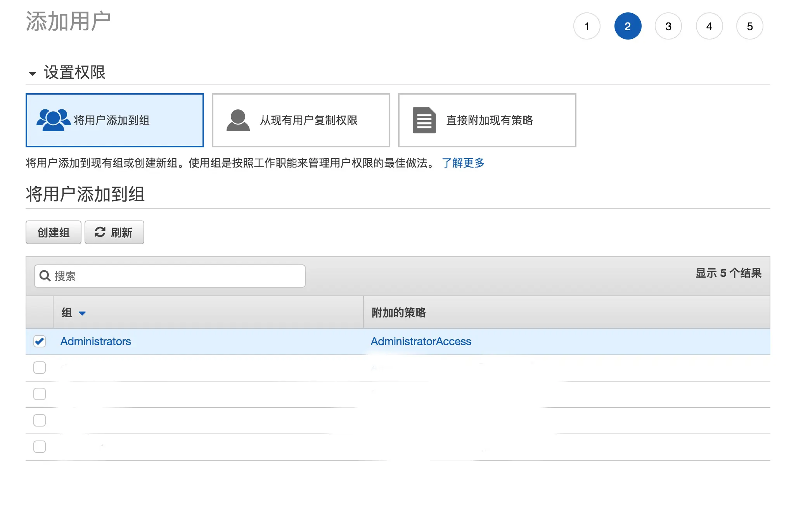Open the AdministratorAccess policy link
Screen dimensions: 796x532
point(421,341)
